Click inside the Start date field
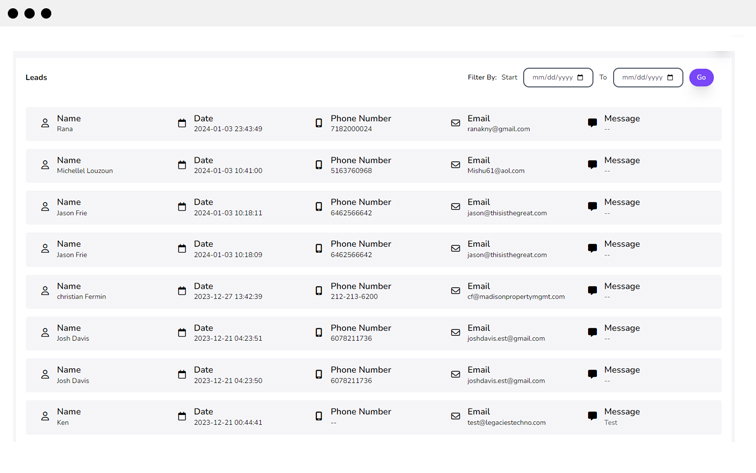The image size is (756, 473). [550, 78]
